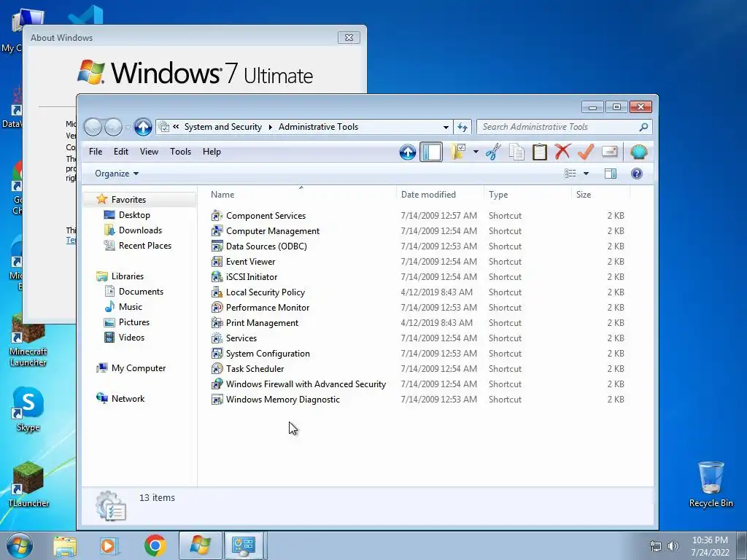Viewport: 747px width, 560px height.
Task: Select Desktop under Favorites
Action: pyautogui.click(x=134, y=215)
